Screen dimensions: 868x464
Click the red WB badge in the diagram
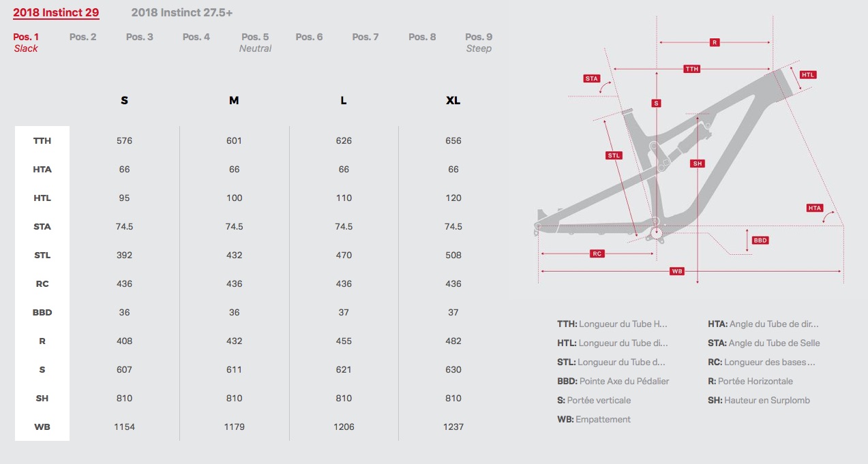click(677, 271)
